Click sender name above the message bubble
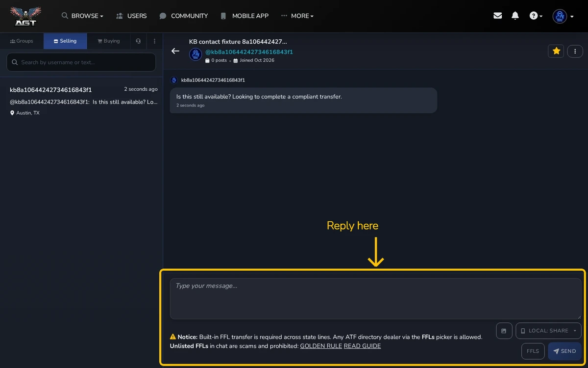This screenshot has width=588, height=368. [213, 80]
